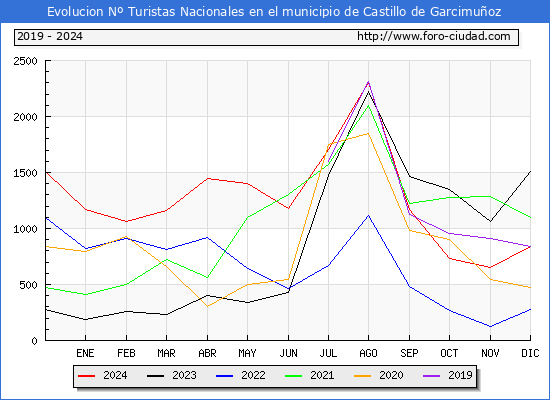
Task: Click the 2500 y-axis value
Action: 25,61
